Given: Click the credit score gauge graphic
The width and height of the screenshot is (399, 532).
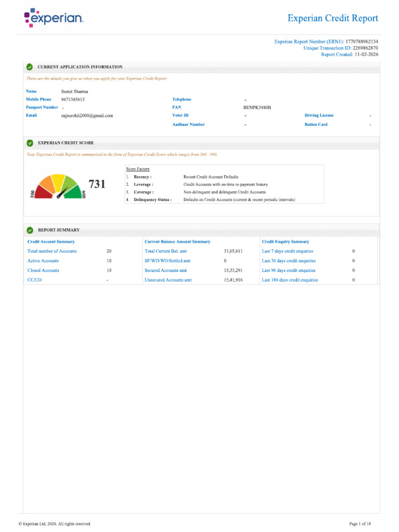Looking at the screenshot, I should pyautogui.click(x=58, y=187).
